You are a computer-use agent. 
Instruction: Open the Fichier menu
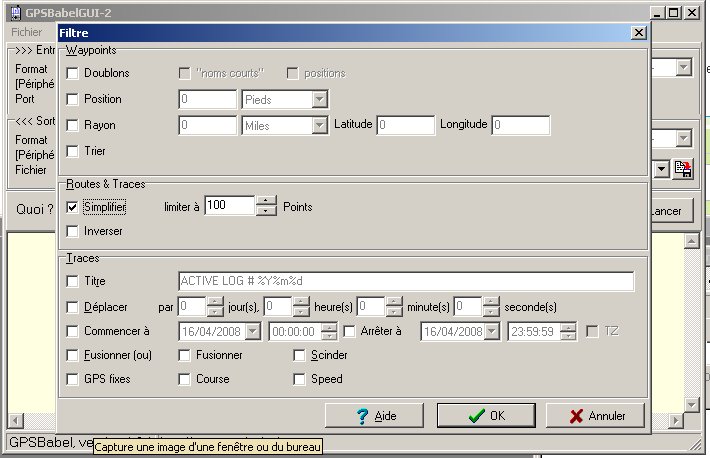point(27,33)
